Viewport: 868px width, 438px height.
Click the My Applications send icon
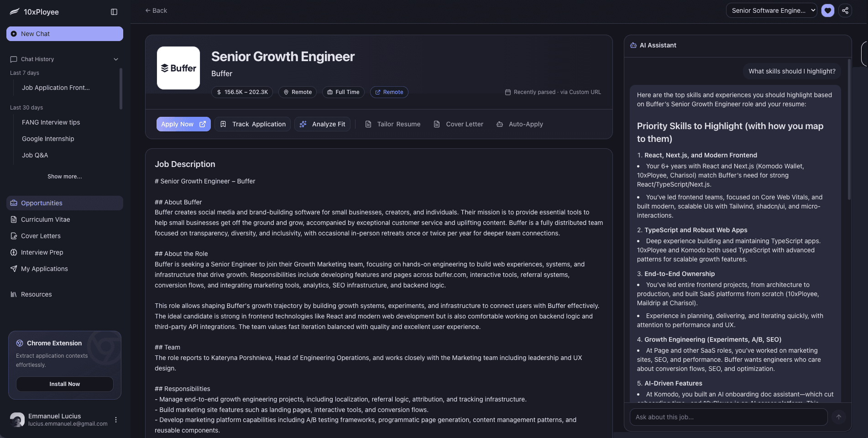pos(14,269)
